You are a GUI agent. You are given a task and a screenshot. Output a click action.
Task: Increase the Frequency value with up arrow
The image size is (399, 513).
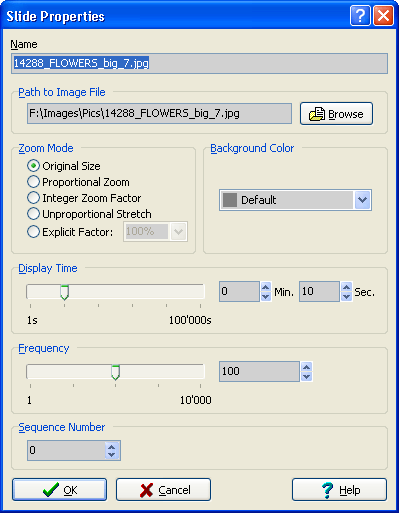(x=306, y=367)
